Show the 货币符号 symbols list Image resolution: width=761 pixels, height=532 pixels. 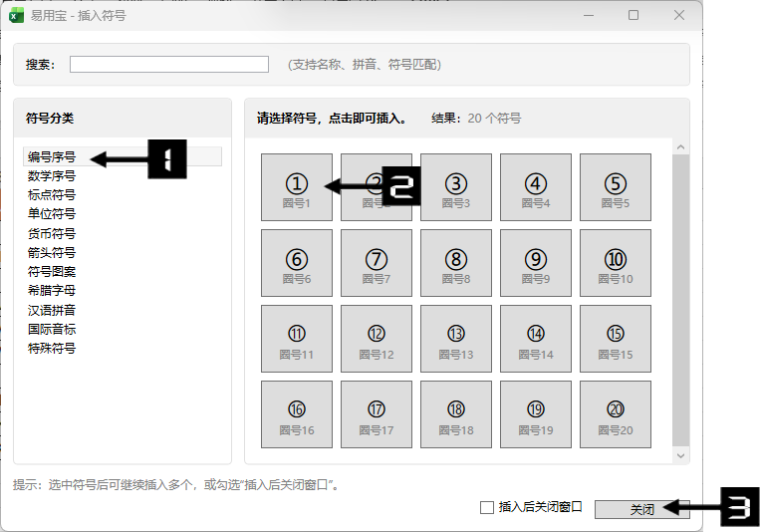pos(52,234)
